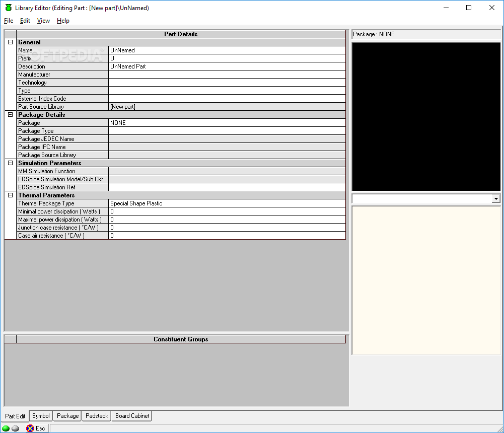Click the Package Source Library label
Viewport: 504px width, 433px height.
pyautogui.click(x=47, y=155)
